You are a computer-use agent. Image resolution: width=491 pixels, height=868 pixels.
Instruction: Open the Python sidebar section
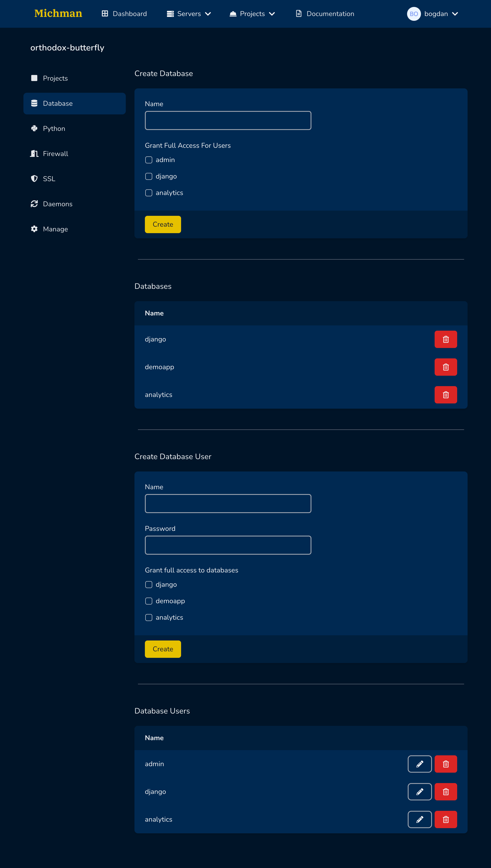coord(54,128)
